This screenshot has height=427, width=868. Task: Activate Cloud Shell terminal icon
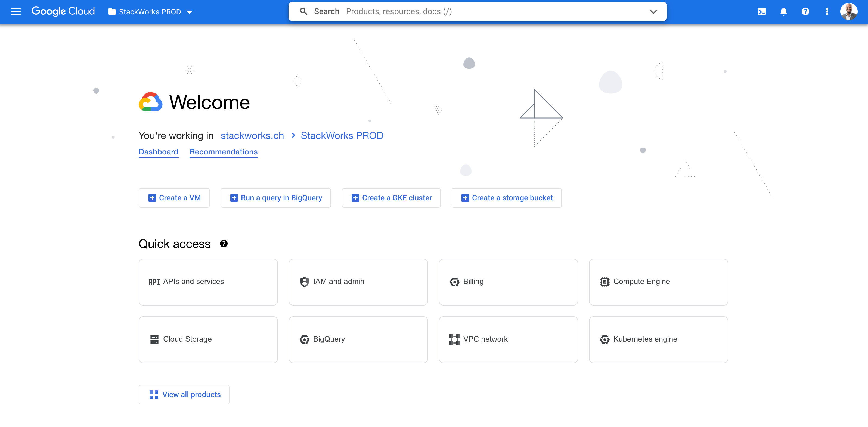761,12
